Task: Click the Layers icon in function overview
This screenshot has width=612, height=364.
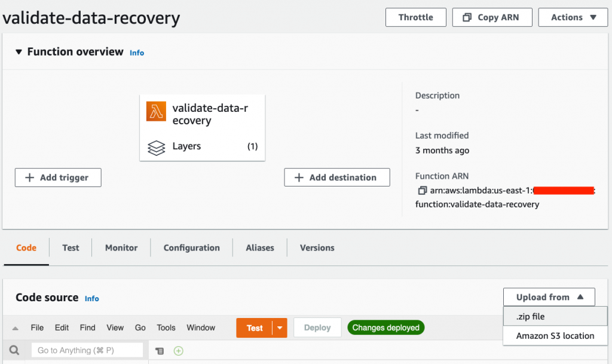Action: point(155,146)
